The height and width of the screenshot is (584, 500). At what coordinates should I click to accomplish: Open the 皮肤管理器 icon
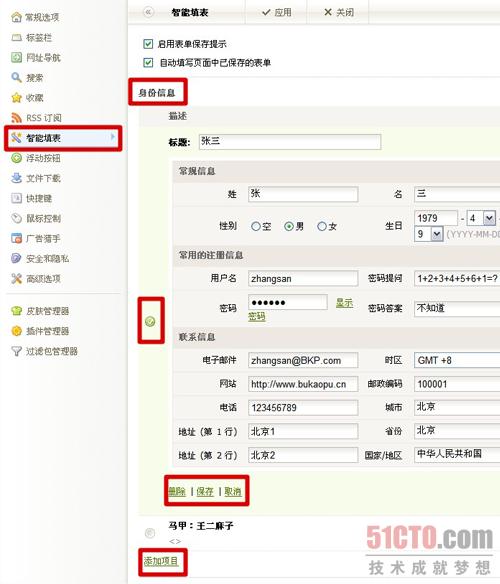coord(16,311)
